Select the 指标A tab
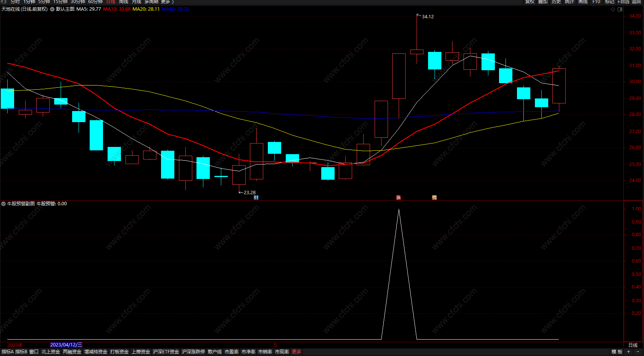Screen dimensions: 644x356 (x=7, y=352)
